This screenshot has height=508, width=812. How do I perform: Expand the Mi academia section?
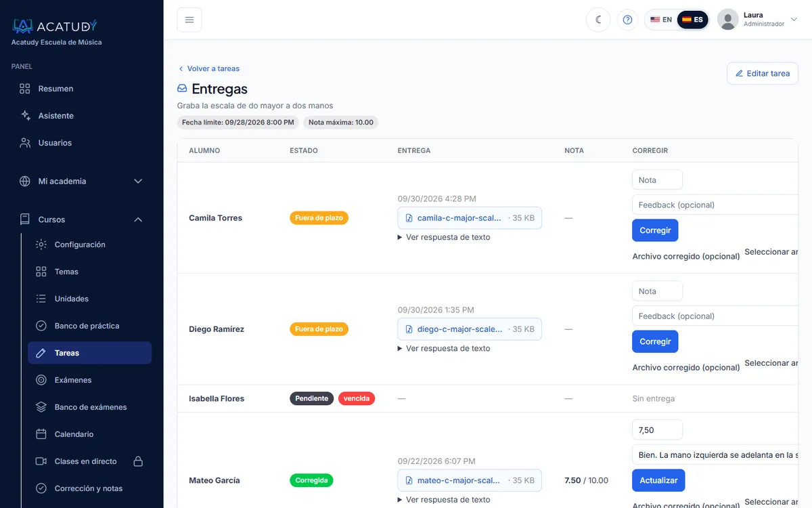(81, 182)
